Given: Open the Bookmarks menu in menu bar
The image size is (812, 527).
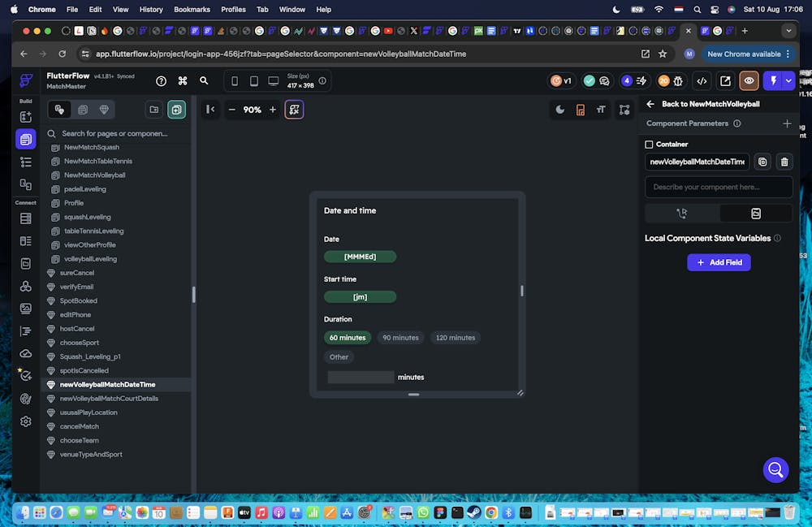Looking at the screenshot, I should (x=192, y=10).
